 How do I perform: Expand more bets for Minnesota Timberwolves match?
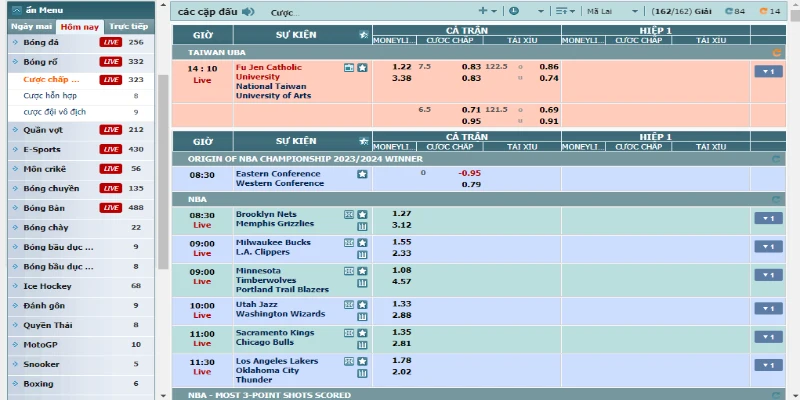point(768,275)
